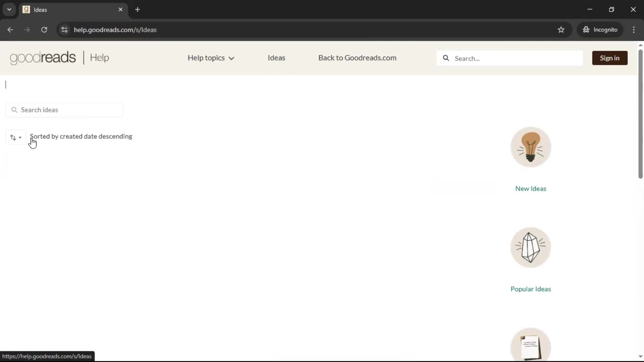Image resolution: width=644 pixels, height=362 pixels.
Task: Bookmark this page with the star icon
Action: [x=561, y=30]
